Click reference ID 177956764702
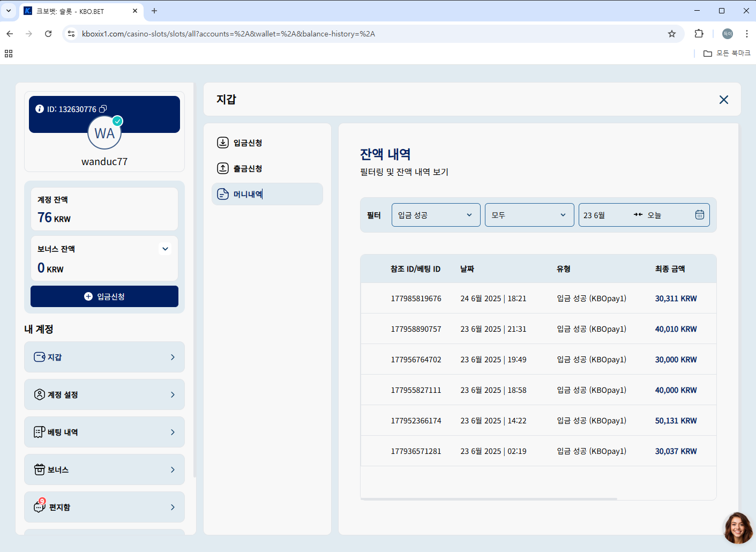Screen dimensions: 756x552 (416, 360)
